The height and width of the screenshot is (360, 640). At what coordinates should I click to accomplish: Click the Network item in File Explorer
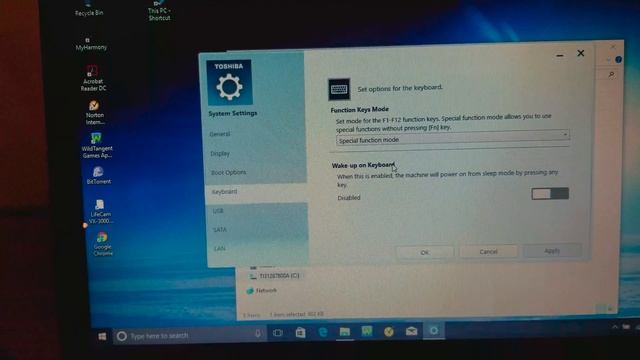pos(262,291)
